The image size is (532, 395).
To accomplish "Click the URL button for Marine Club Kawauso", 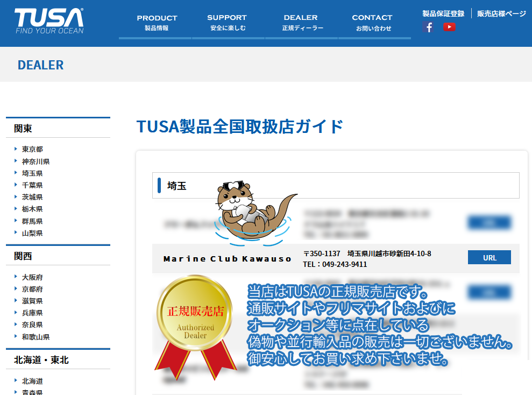I will pyautogui.click(x=490, y=257).
